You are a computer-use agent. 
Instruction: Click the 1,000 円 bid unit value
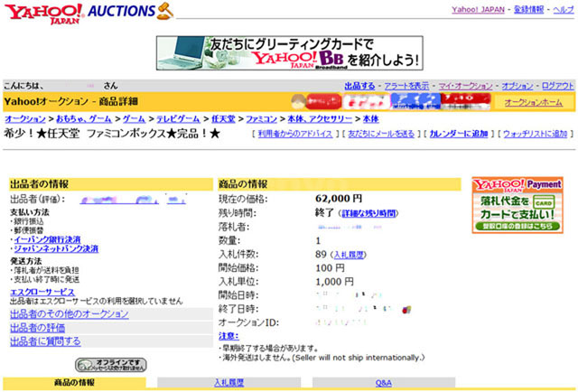pyautogui.click(x=334, y=282)
